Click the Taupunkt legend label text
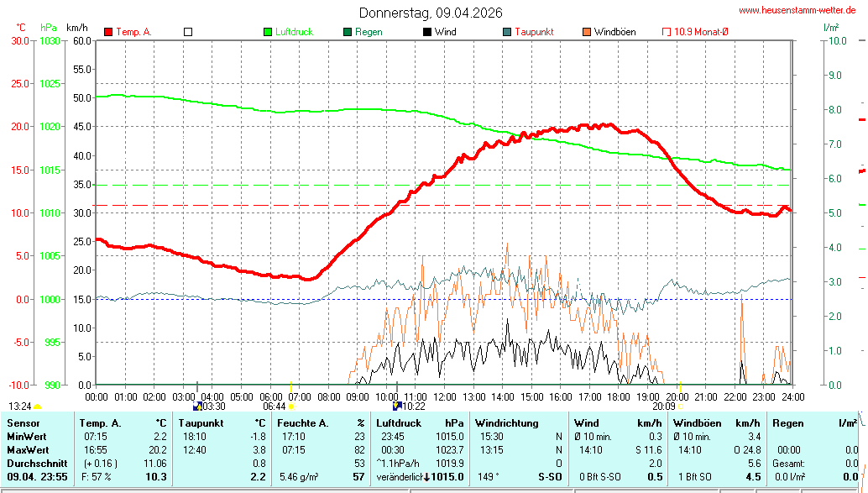 coord(534,32)
